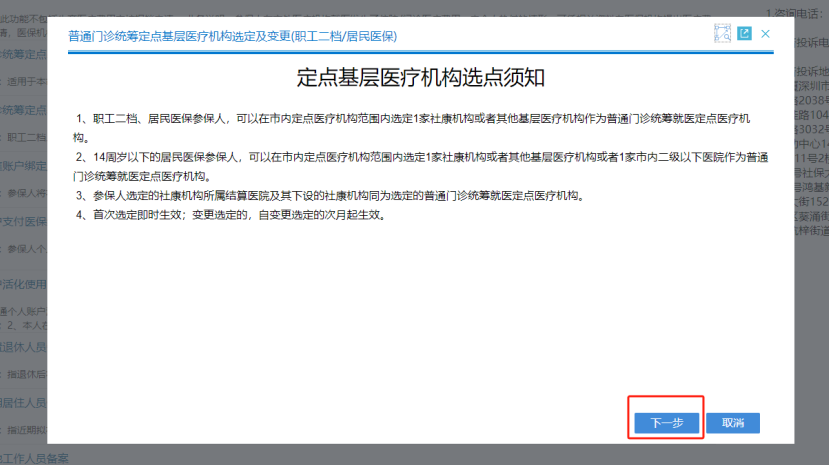The image size is (829, 465).
Task: Click the 下一步 (Next) button
Action: coord(666,423)
